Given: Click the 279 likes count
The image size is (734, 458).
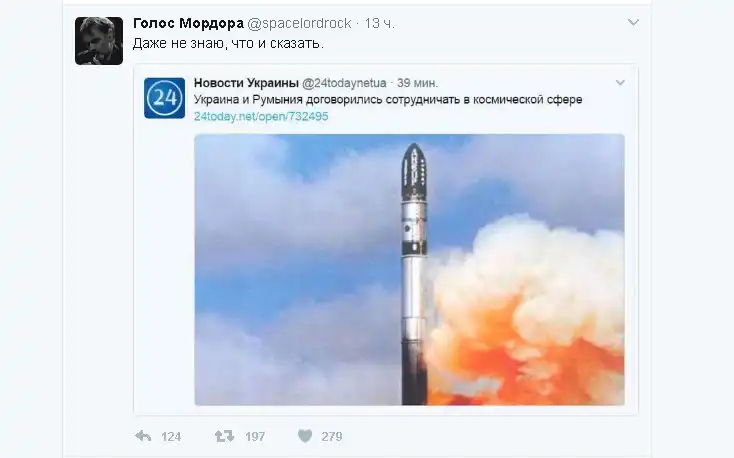Looking at the screenshot, I should pos(332,436).
